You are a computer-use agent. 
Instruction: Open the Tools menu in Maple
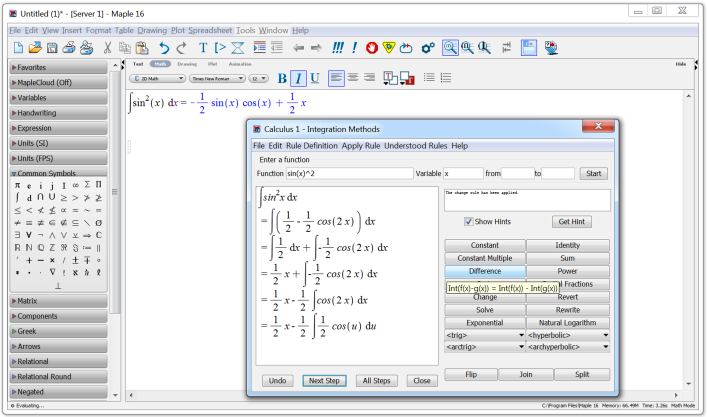[x=245, y=30]
